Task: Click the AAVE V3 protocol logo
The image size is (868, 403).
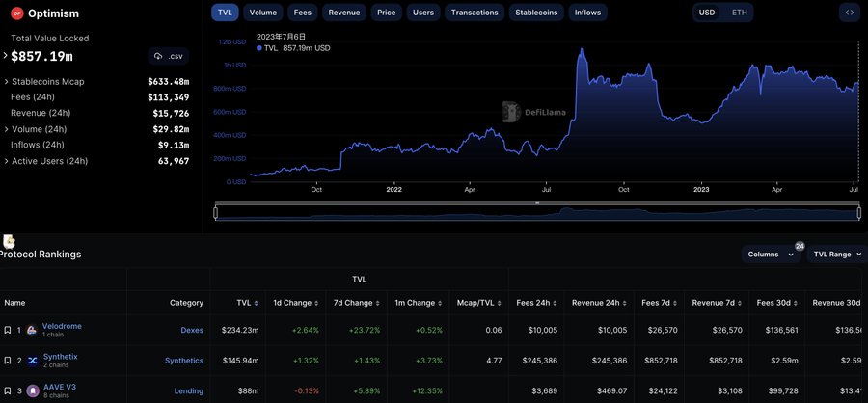Action: 32,390
